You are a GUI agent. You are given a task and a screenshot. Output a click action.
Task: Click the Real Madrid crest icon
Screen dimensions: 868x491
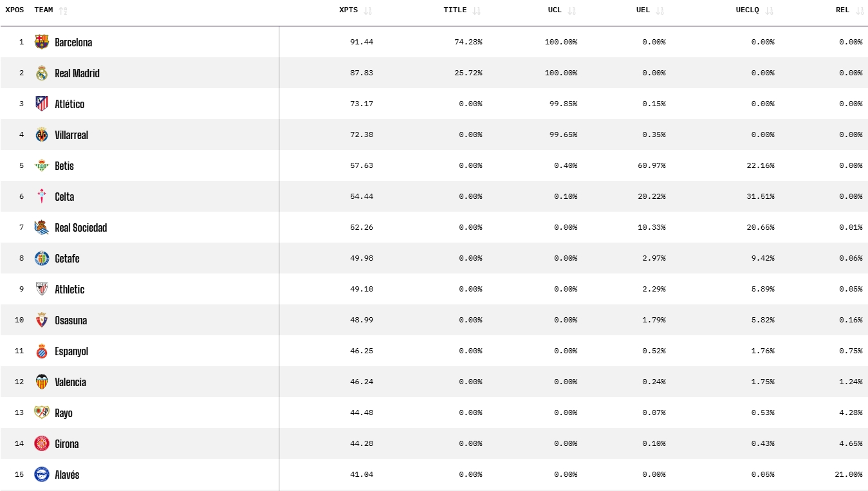pos(42,73)
